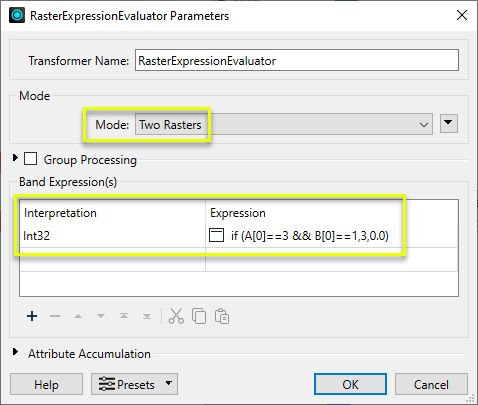This screenshot has height=405, width=478.
Task: Add a new band expression row
Action: pyautogui.click(x=32, y=316)
